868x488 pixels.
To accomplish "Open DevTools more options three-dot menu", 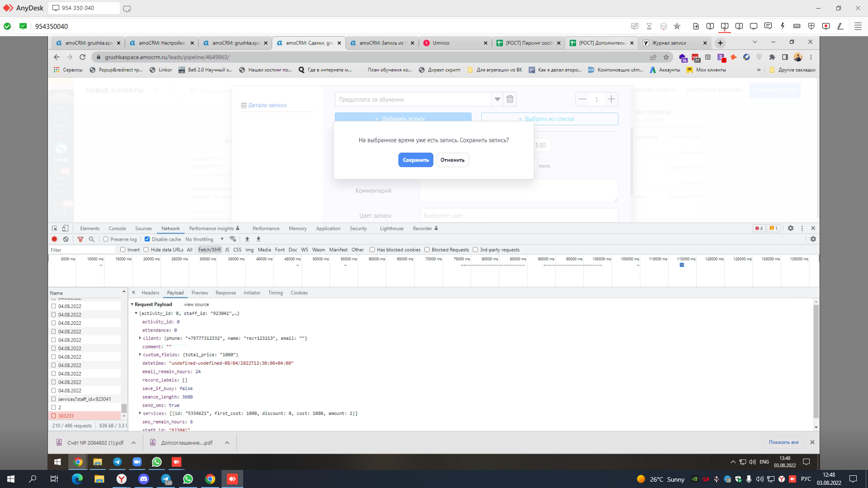I will point(802,228).
